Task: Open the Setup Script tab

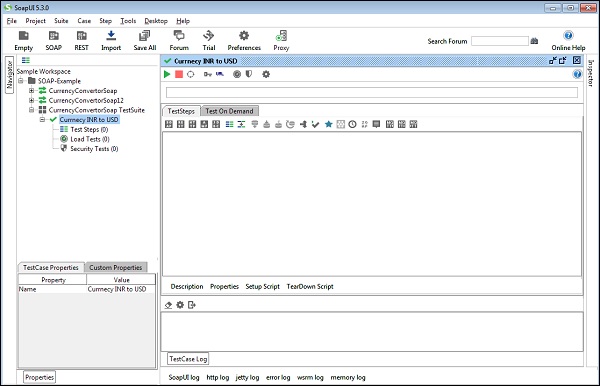Action: coord(262,286)
